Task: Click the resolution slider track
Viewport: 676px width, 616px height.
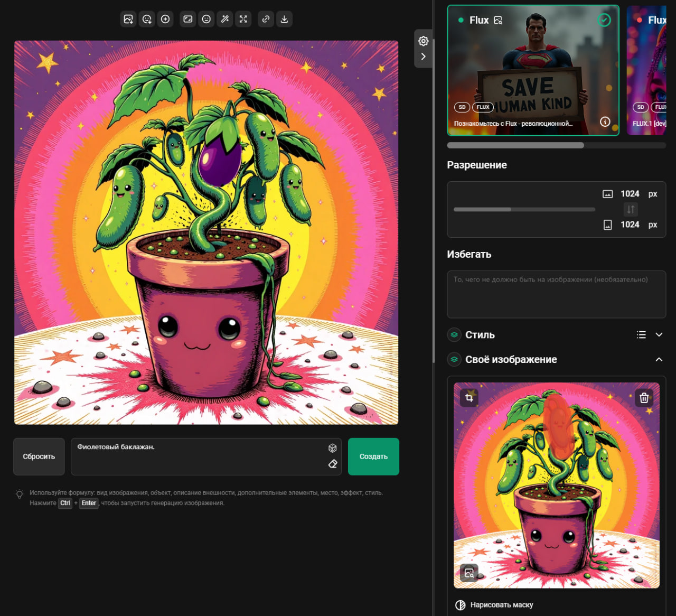Action: [524, 209]
